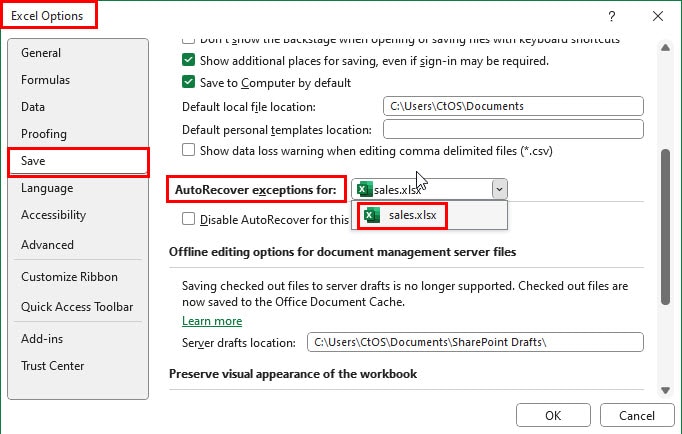Toggle Show additional places for saving checkbox

click(188, 60)
